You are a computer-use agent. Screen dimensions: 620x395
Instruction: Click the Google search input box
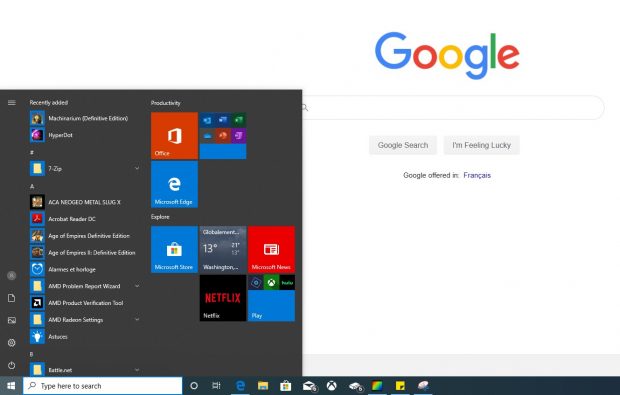pos(453,107)
